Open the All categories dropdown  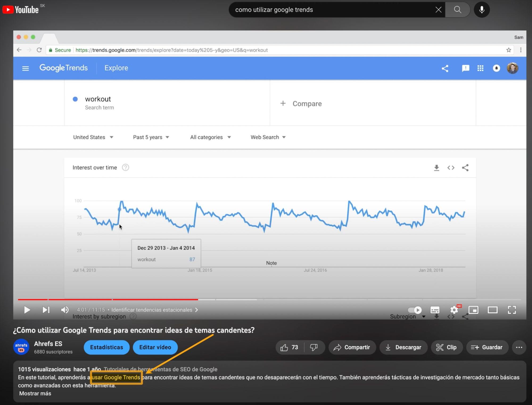[210, 137]
